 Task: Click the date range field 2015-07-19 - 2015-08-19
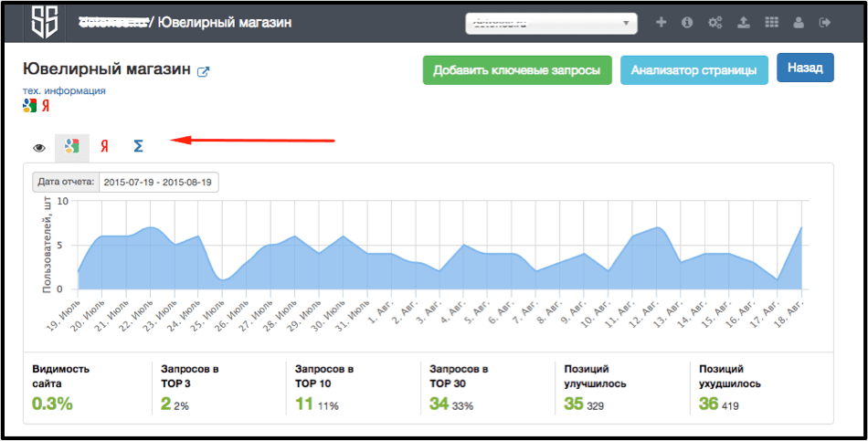[x=158, y=182]
